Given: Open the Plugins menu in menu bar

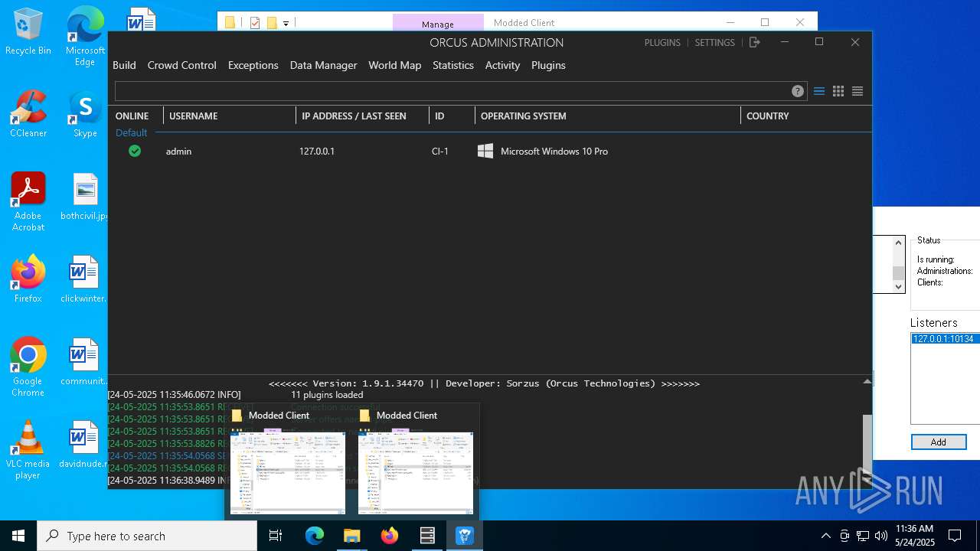Looking at the screenshot, I should (x=548, y=65).
